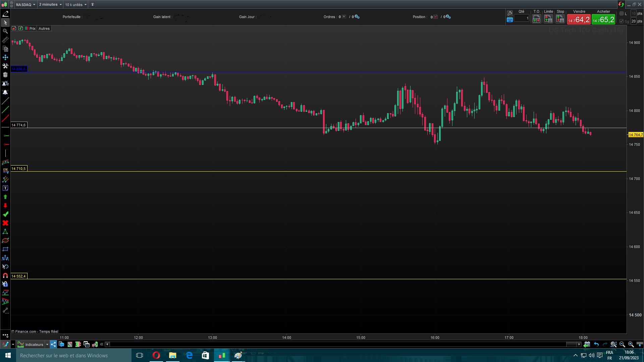Enable the L limit checkbox
Viewport: 644px width, 362px height.
(622, 13)
